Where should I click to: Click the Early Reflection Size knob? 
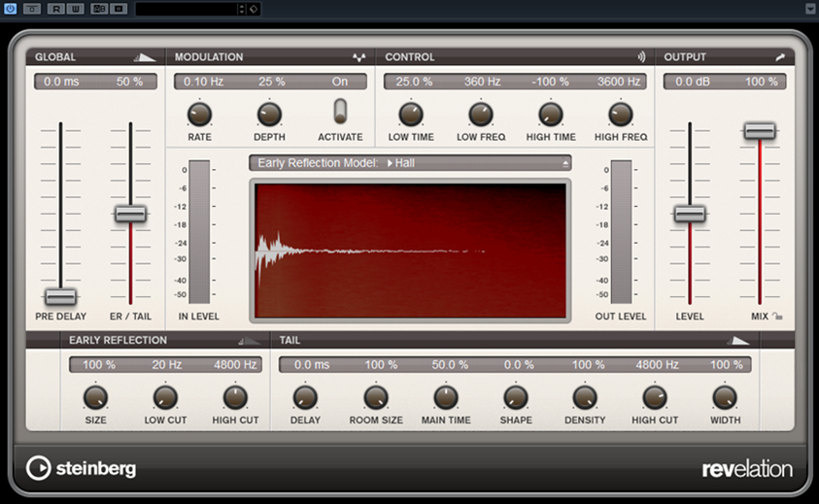(95, 397)
